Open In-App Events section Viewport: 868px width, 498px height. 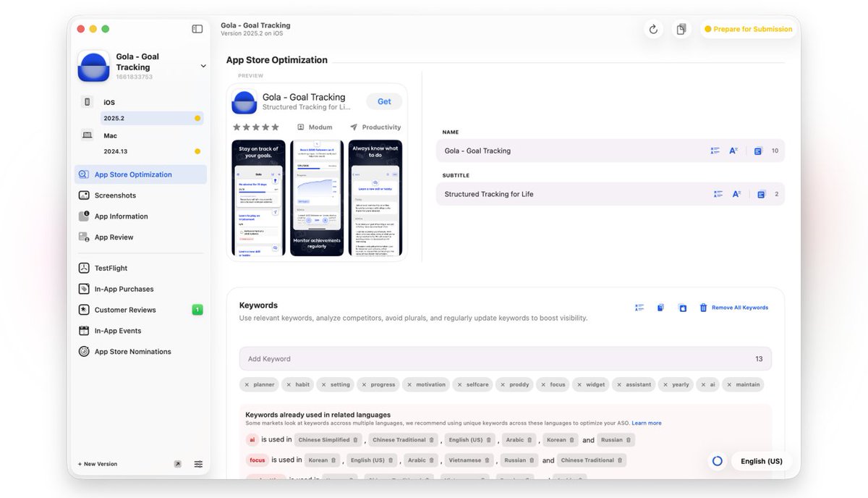pyautogui.click(x=140, y=331)
